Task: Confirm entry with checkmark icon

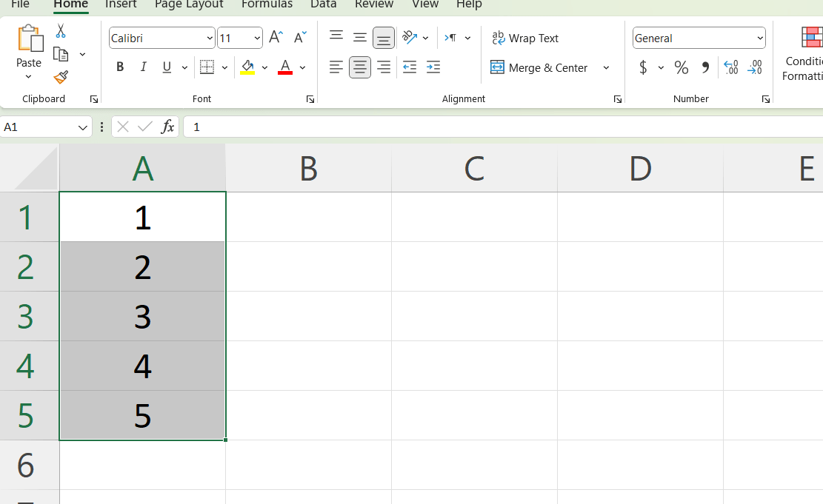Action: pyautogui.click(x=145, y=127)
